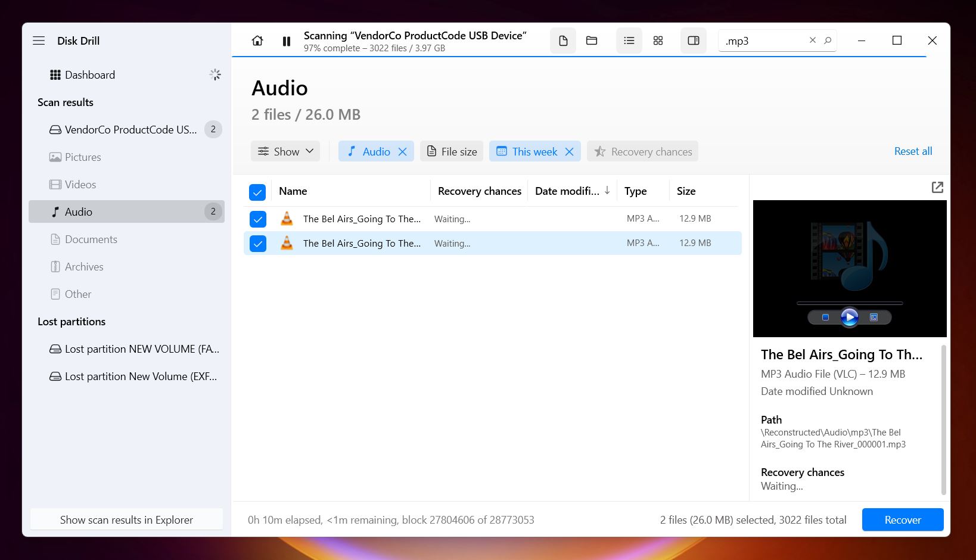Open the Pictures category

[126, 157]
